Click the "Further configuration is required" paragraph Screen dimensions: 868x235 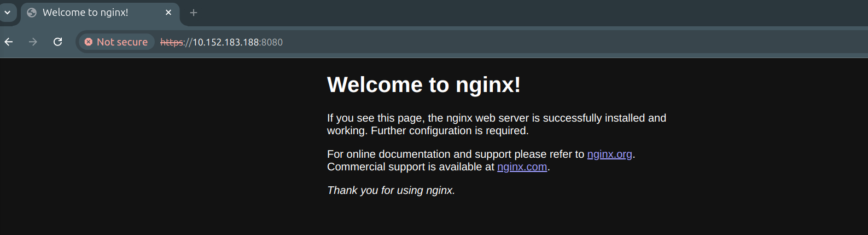point(450,131)
